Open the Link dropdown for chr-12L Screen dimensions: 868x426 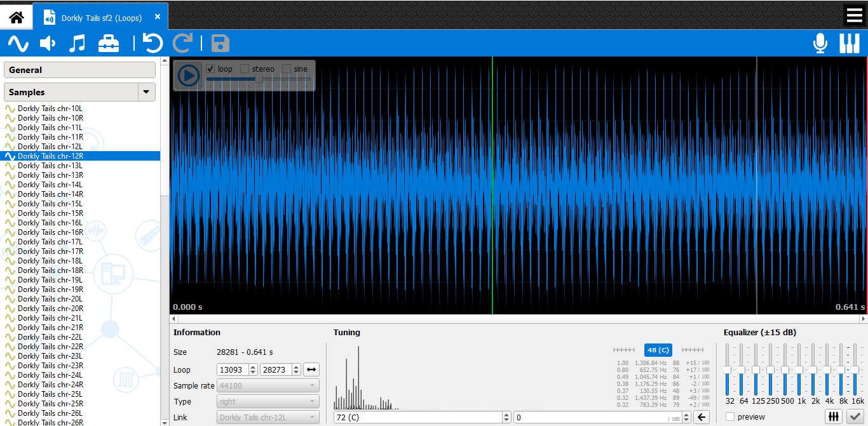point(268,418)
